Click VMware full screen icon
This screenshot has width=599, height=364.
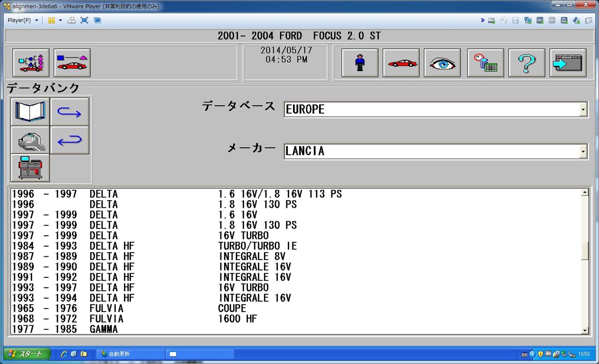[x=84, y=20]
